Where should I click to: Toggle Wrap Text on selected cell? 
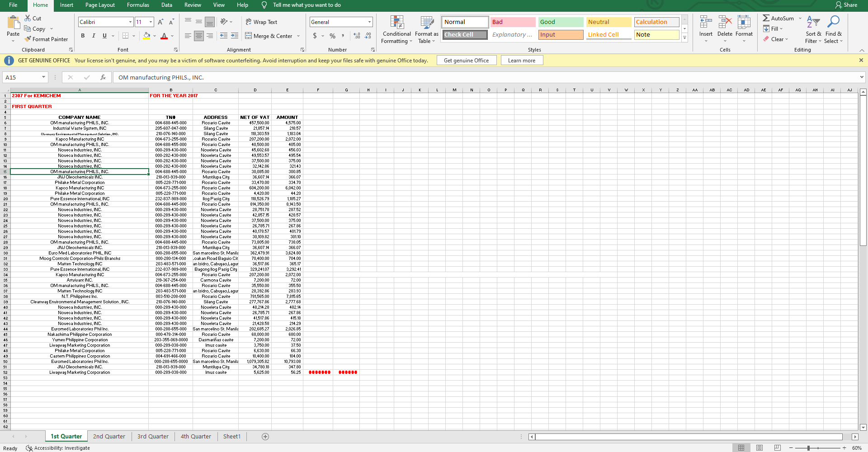point(261,22)
